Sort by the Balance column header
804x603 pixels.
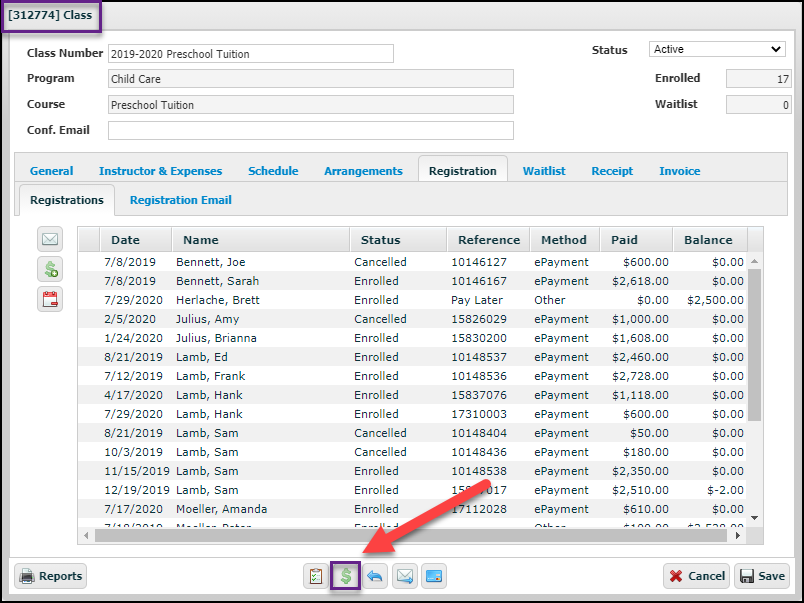(x=710, y=239)
